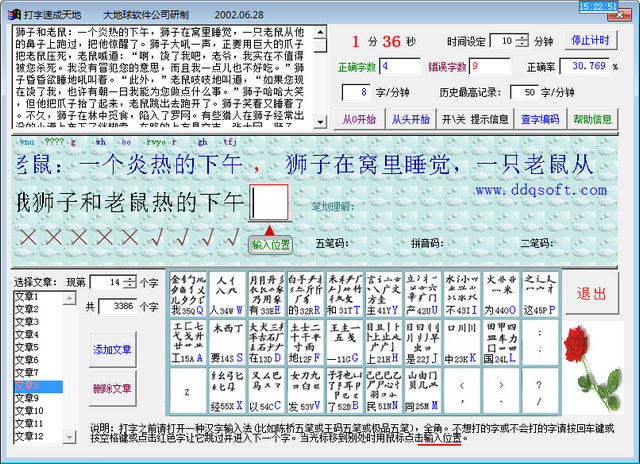This screenshot has height=464, width=640.
Task: Click the N key tile for 民
Action: point(384,390)
